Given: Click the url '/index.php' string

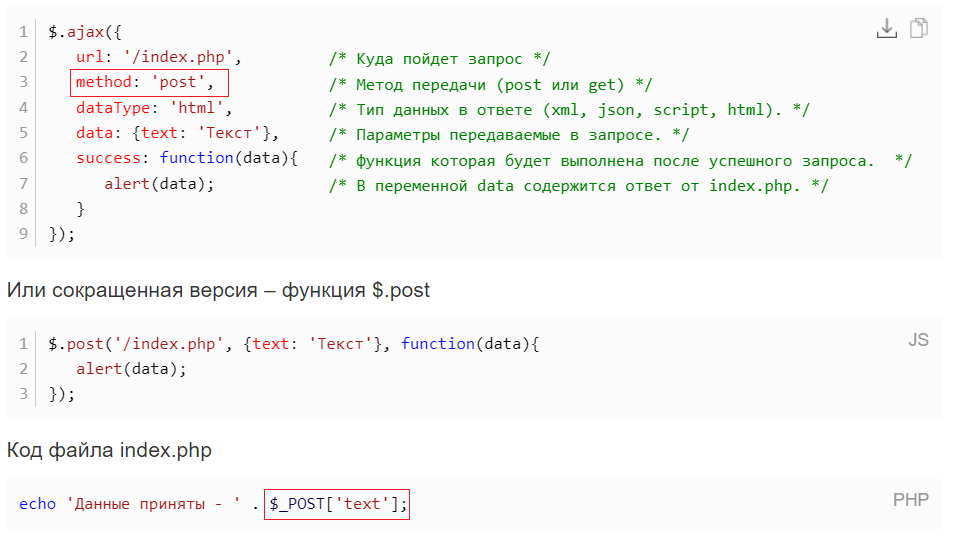Looking at the screenshot, I should coord(178,57).
